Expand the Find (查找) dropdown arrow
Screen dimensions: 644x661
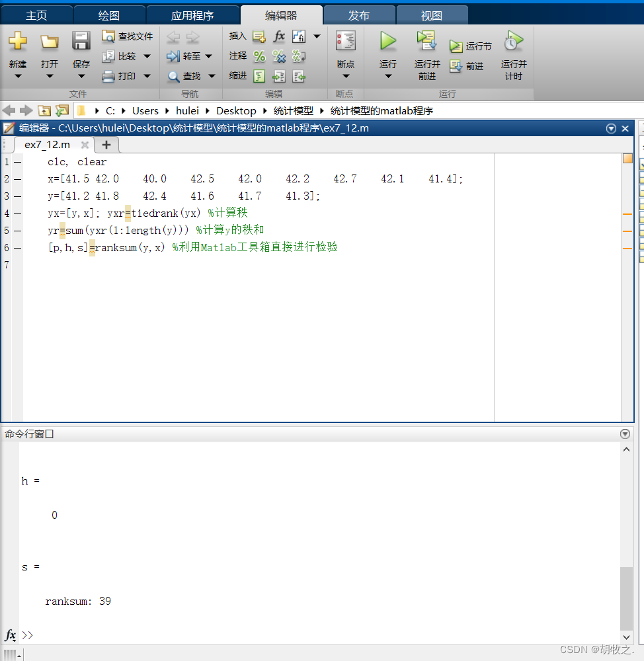[x=212, y=76]
